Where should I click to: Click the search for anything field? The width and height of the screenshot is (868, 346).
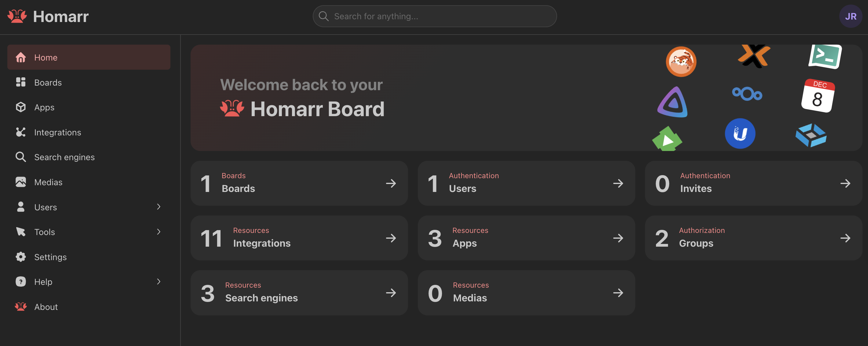coord(434,16)
